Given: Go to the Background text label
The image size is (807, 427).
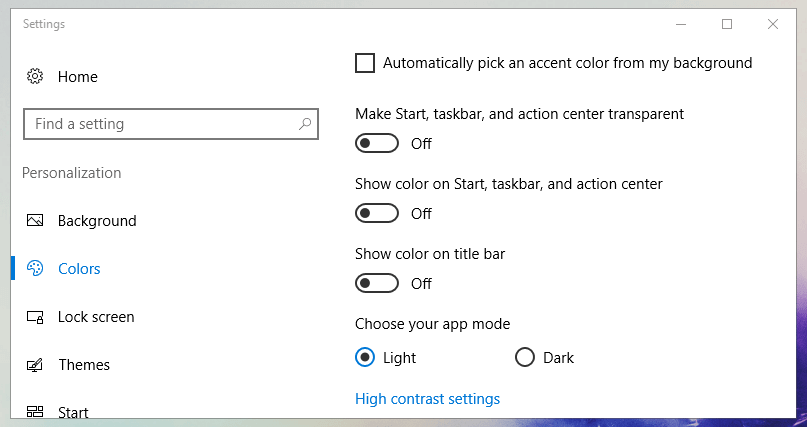Looking at the screenshot, I should (x=97, y=221).
